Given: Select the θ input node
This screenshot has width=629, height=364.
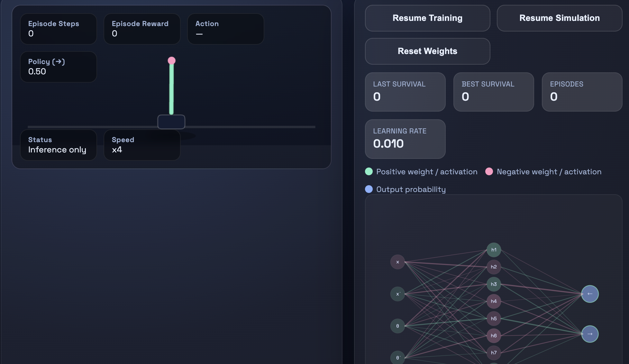Looking at the screenshot, I should coord(397,326).
